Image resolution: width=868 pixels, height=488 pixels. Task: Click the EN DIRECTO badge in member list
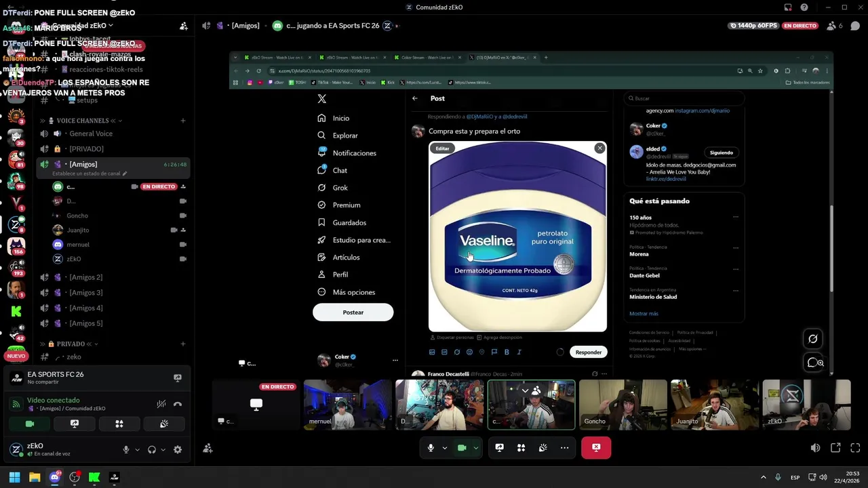click(159, 186)
